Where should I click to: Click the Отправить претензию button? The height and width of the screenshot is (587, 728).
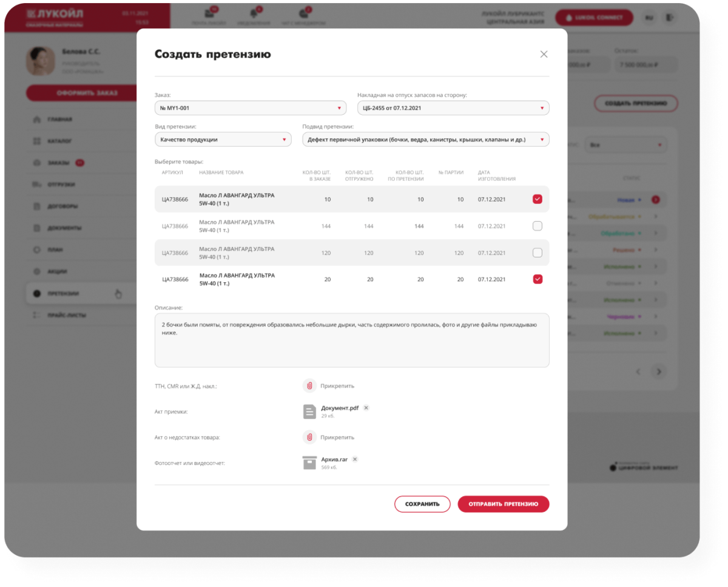[x=504, y=504]
